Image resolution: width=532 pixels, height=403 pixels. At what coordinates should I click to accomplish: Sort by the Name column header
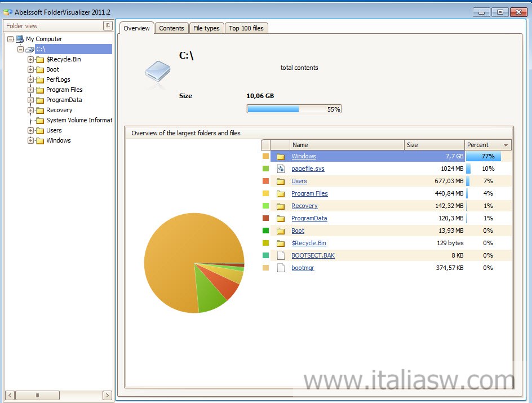(347, 145)
